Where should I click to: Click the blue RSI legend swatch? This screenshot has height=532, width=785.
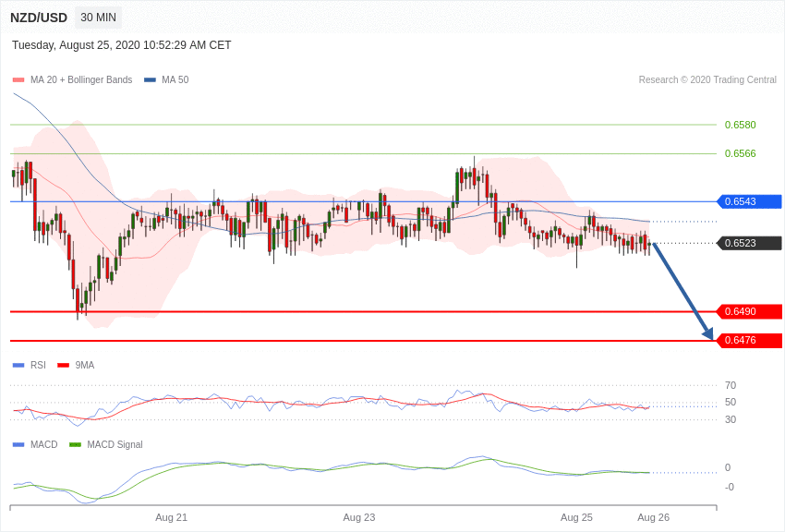(x=18, y=366)
